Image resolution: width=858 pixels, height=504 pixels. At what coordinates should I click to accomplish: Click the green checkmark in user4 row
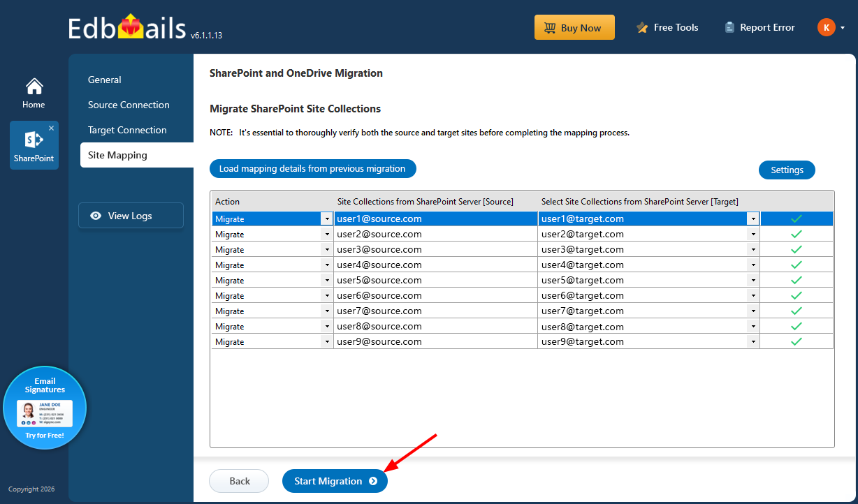click(x=796, y=265)
